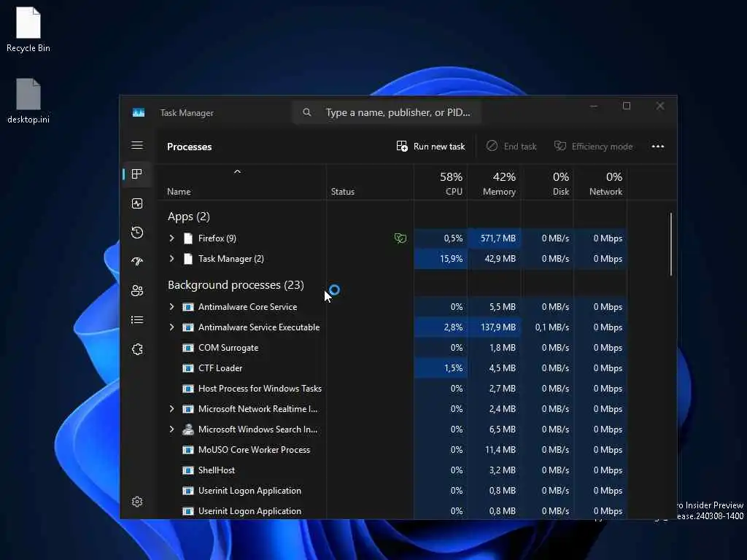Screen dimensions: 747x560
Task: Click the COM Surrogate process icon
Action: click(x=188, y=348)
